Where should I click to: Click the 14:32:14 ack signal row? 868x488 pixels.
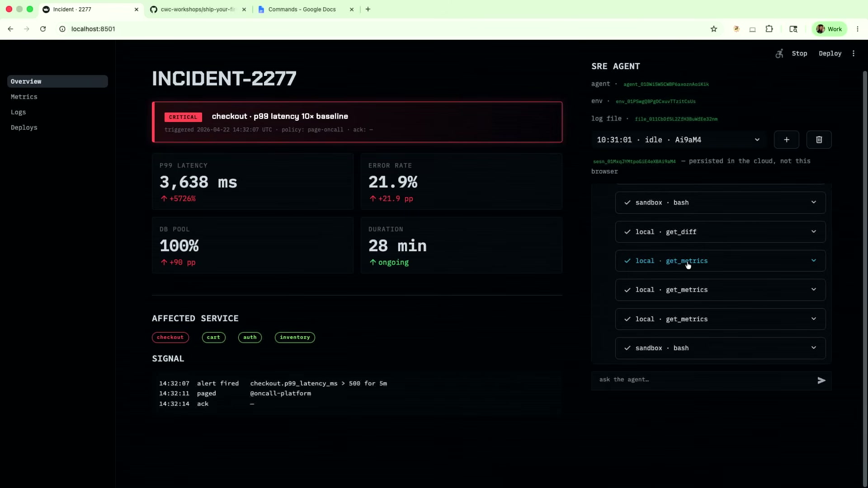tap(207, 404)
